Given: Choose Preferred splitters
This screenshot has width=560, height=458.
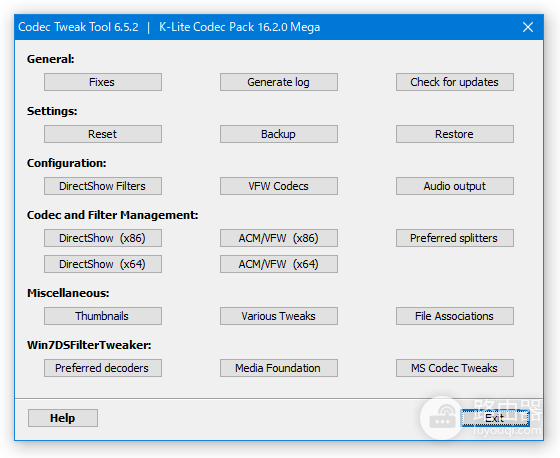Looking at the screenshot, I should (455, 238).
